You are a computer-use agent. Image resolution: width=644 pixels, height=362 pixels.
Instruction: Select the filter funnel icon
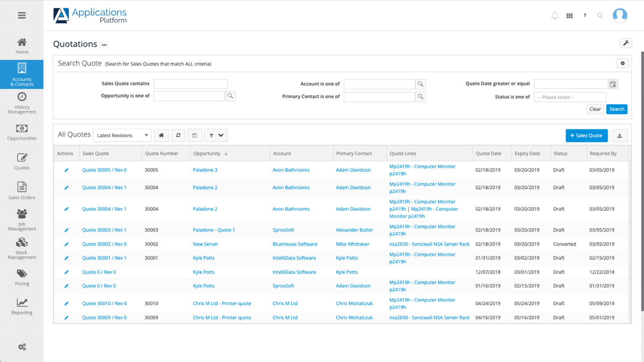coord(212,135)
